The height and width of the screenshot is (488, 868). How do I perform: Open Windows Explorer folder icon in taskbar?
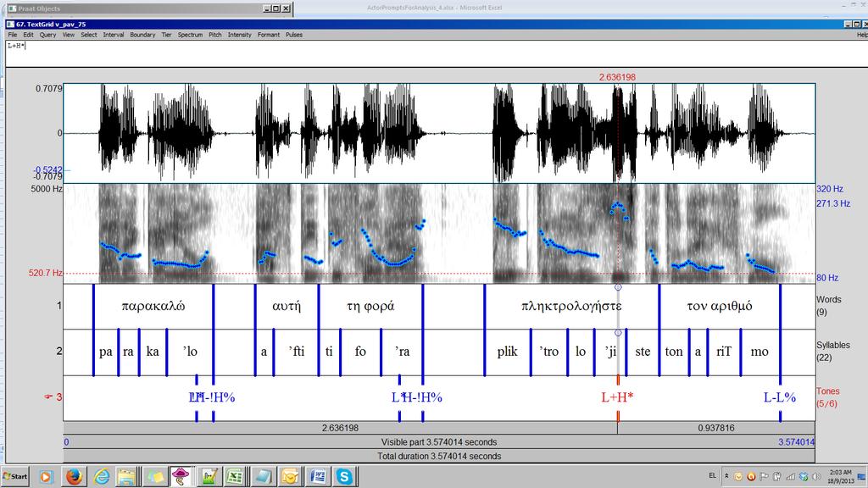click(x=127, y=476)
